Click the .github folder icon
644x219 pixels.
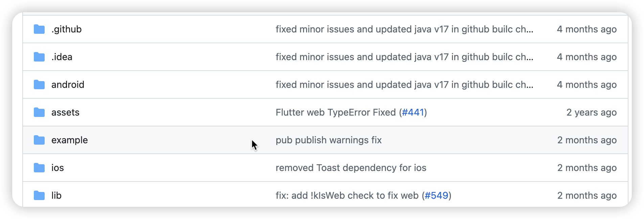(39, 29)
